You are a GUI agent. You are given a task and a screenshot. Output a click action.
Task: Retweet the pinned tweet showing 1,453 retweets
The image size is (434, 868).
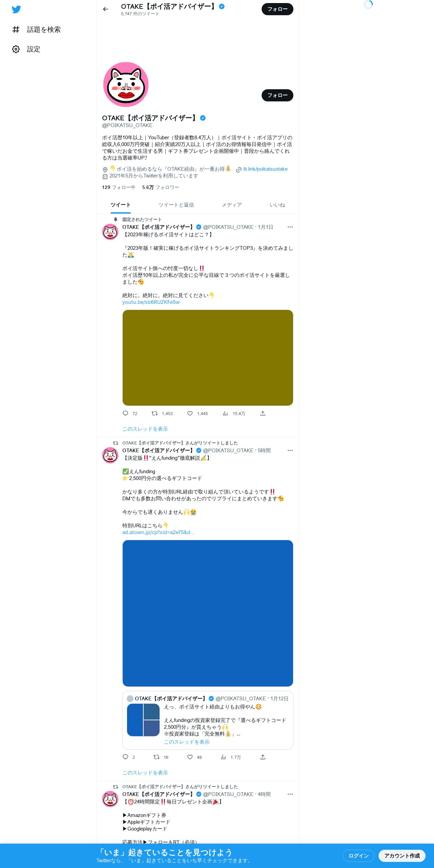[x=154, y=413]
